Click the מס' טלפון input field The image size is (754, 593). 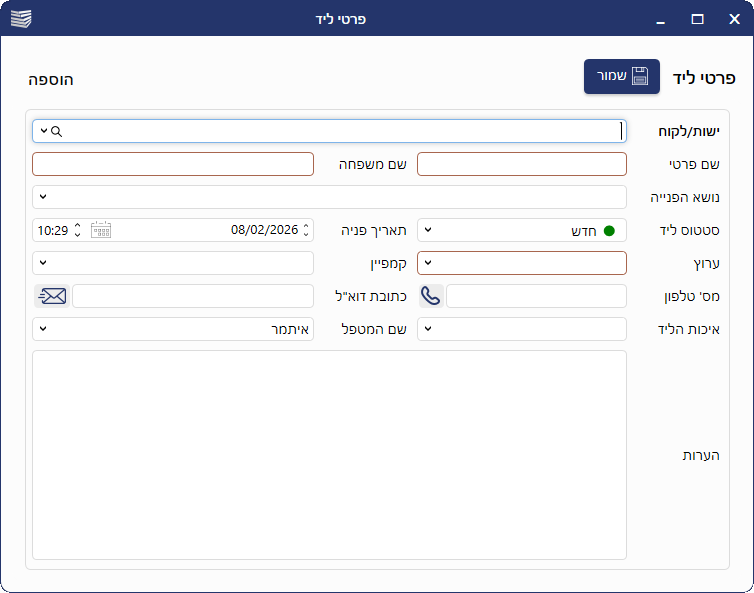coord(536,296)
